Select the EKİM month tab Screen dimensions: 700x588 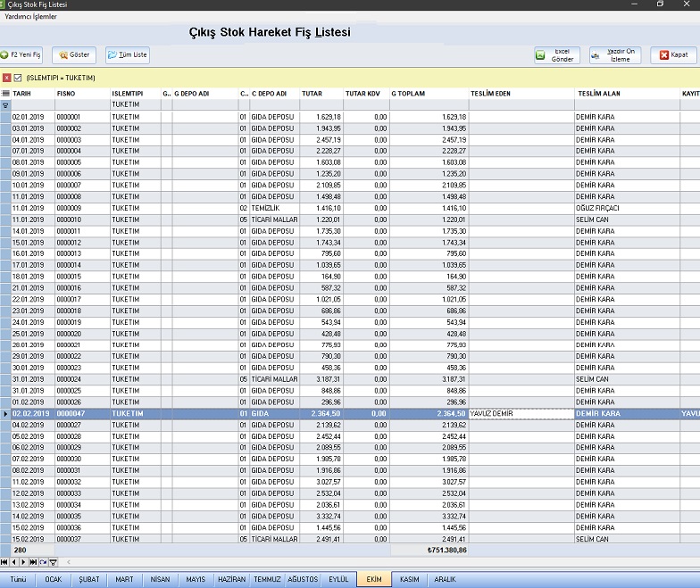(x=371, y=579)
